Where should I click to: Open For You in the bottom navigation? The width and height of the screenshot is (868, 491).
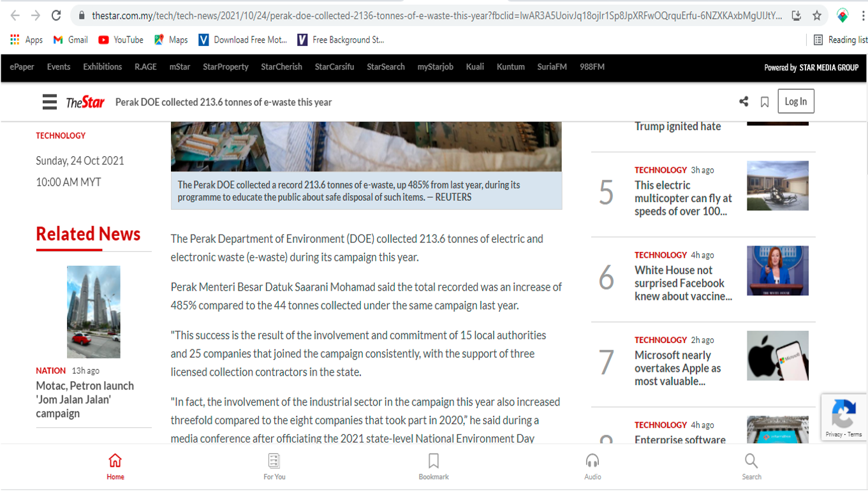point(274,467)
